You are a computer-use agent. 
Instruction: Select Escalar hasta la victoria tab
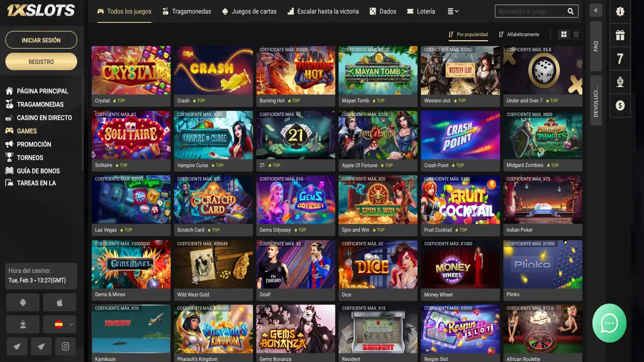tap(323, 11)
